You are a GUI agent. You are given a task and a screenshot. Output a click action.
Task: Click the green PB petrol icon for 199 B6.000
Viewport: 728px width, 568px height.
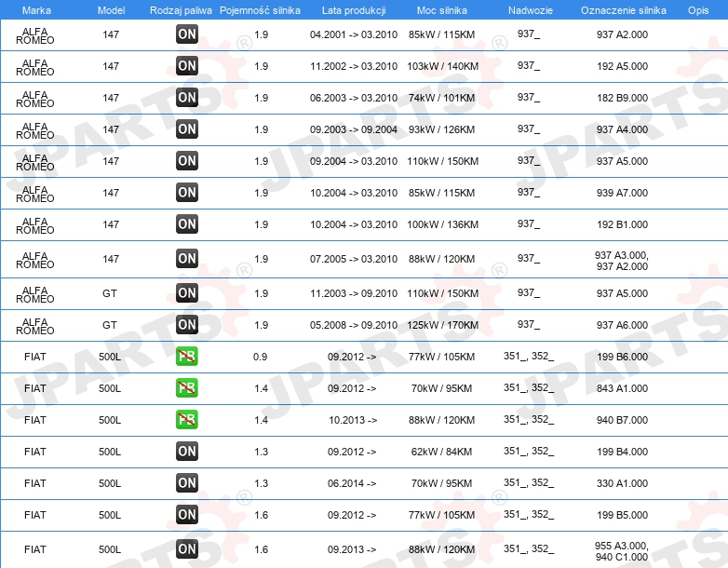point(187,357)
